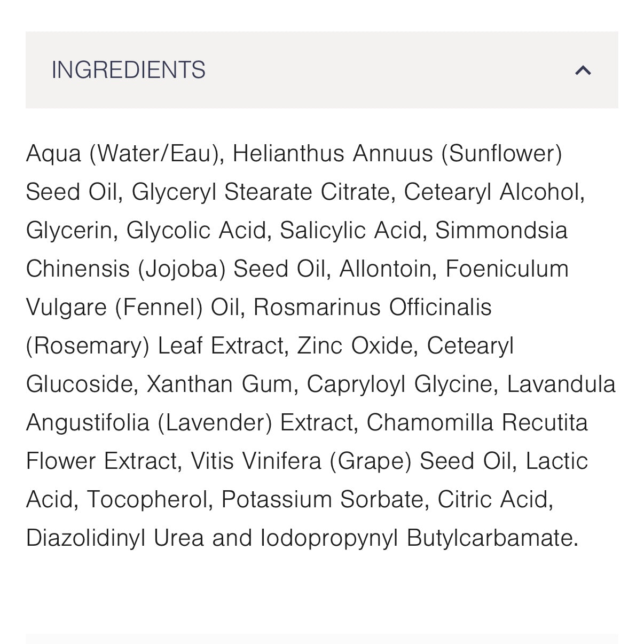
Task: Click the ingredient "Zinc Oxide"
Action: [x=355, y=346]
